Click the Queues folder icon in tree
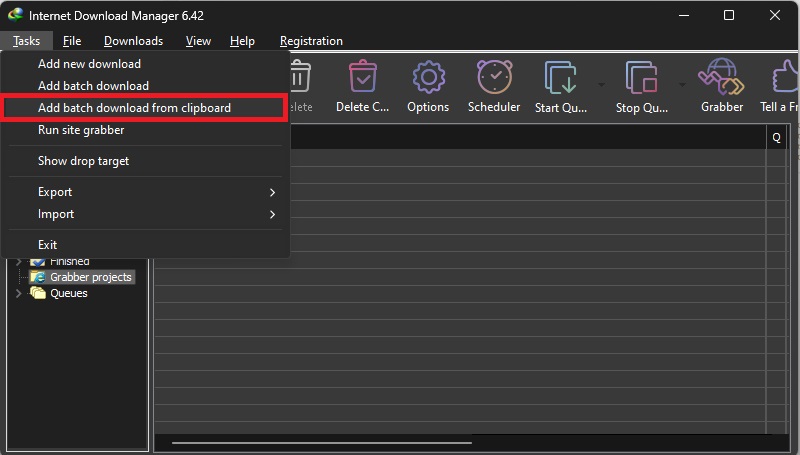Screen dimensions: 800x455 [x=38, y=293]
